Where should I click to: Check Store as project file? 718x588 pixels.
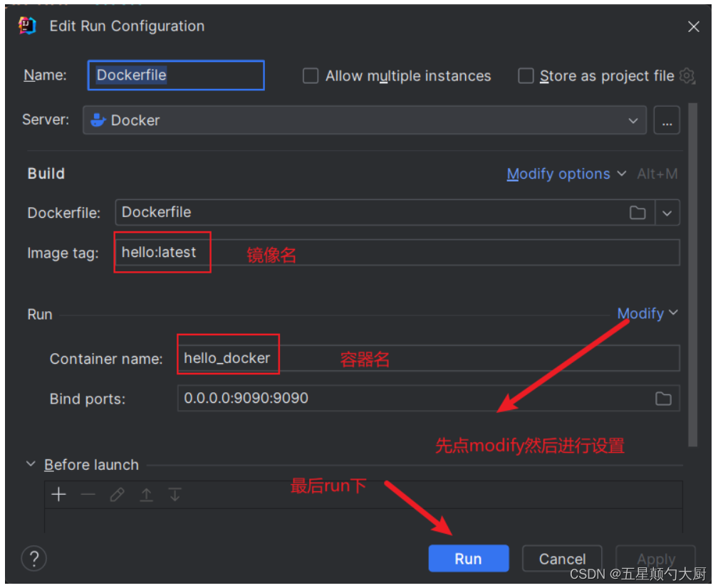click(x=525, y=75)
